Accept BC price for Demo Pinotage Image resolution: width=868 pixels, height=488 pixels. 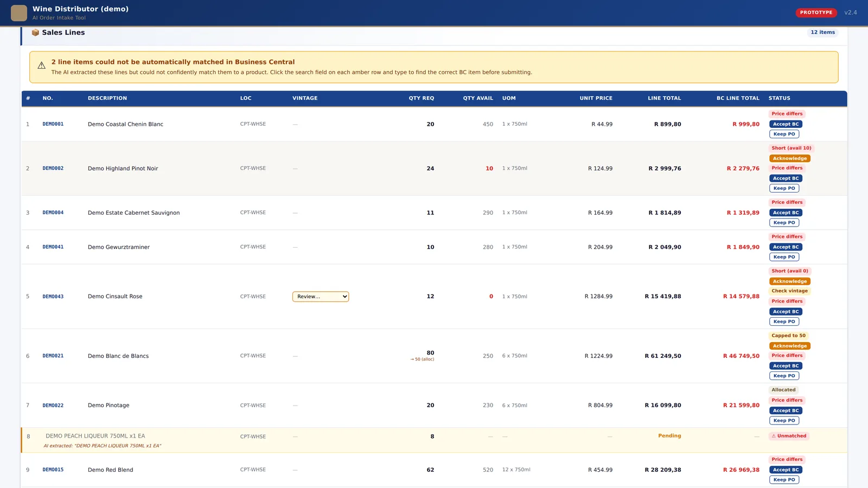786,410
